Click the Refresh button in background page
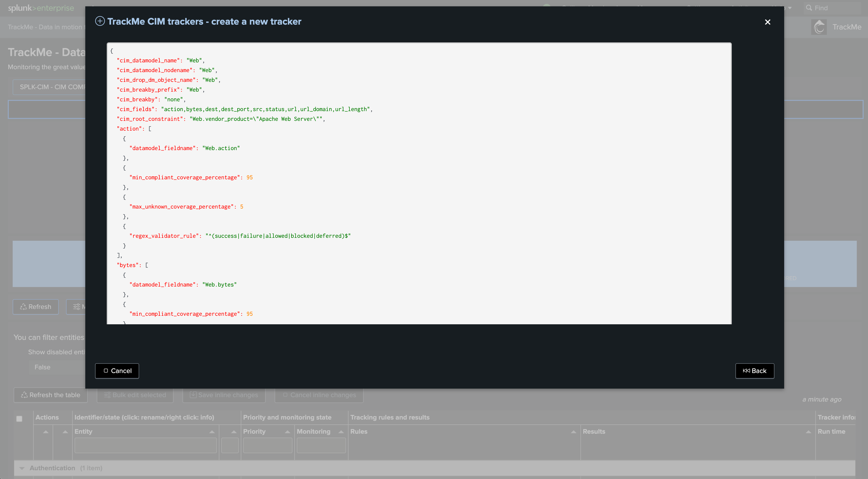 [x=35, y=307]
